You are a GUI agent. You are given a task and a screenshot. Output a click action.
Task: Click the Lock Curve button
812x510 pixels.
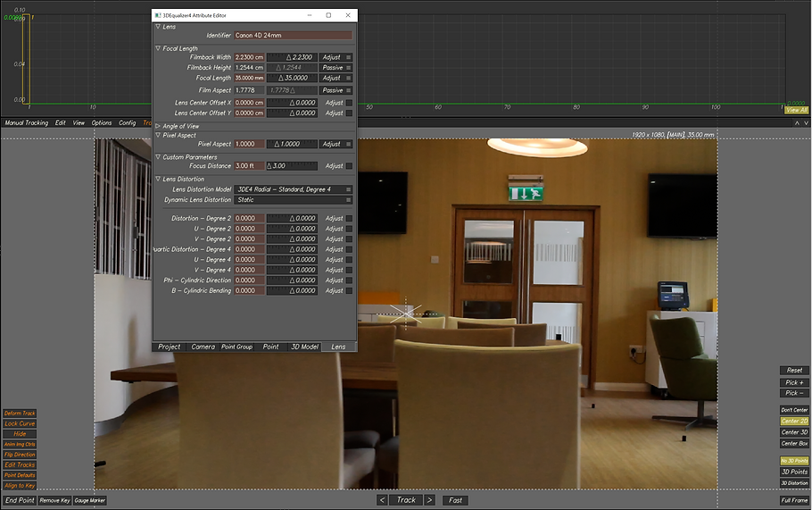point(20,423)
